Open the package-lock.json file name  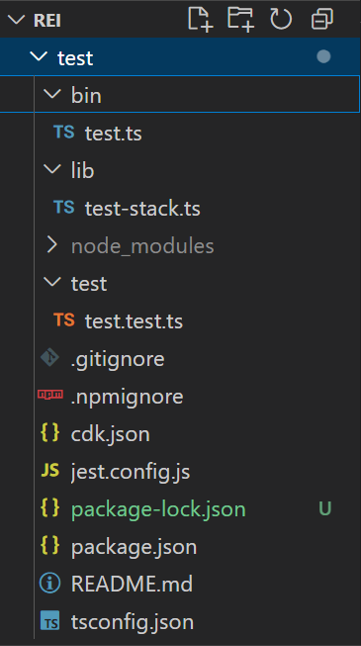click(158, 510)
